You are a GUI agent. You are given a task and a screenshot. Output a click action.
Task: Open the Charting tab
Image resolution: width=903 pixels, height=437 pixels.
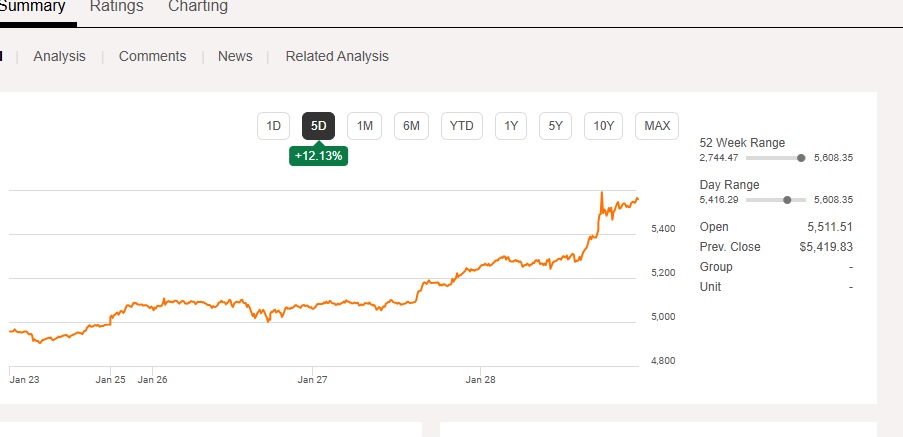pos(198,7)
